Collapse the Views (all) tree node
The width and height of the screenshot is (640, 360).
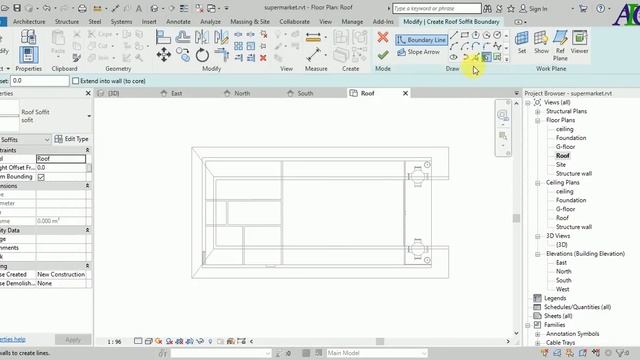[527, 102]
